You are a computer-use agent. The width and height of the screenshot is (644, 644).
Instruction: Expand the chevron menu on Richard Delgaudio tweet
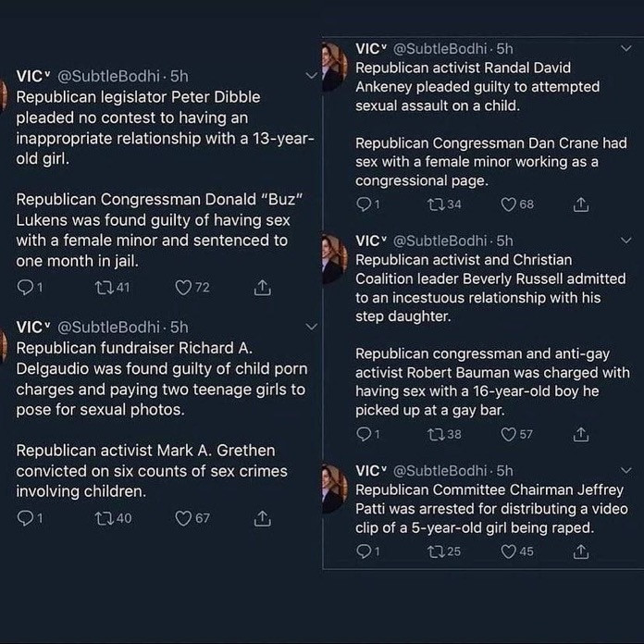[311, 327]
